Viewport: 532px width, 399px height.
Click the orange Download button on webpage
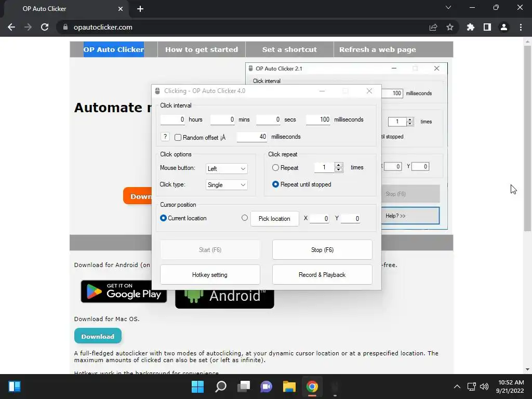(x=137, y=196)
